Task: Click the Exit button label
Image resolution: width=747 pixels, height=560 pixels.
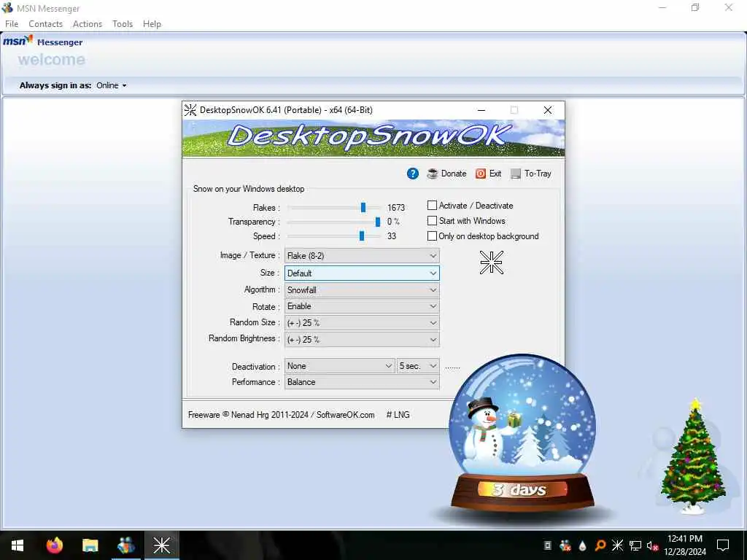Action: [495, 174]
